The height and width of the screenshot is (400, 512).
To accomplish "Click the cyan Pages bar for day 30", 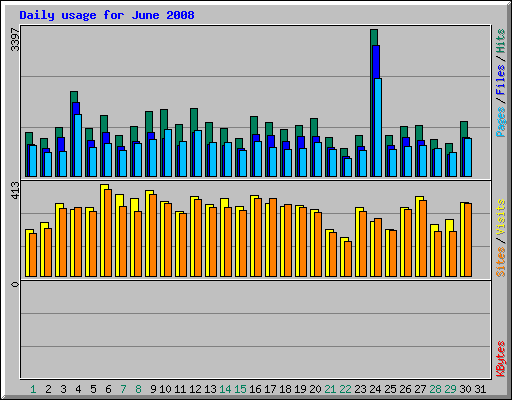I will point(468,157).
